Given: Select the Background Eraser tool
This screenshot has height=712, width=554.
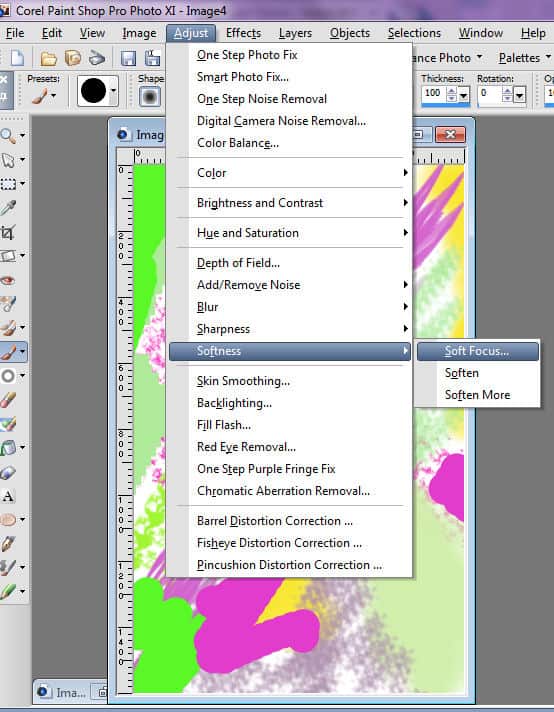Looking at the screenshot, I should click(x=8, y=424).
